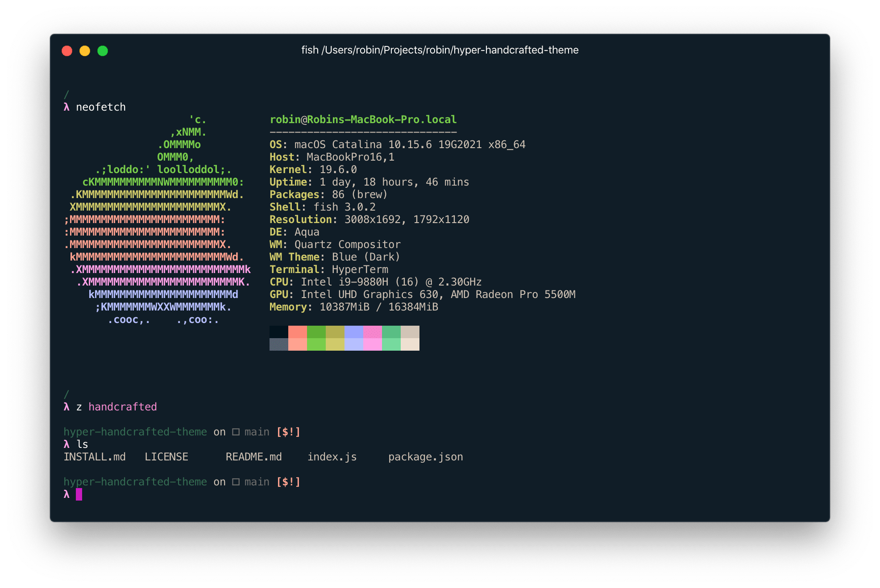Click the Uptime line
880x588 pixels.
click(369, 182)
